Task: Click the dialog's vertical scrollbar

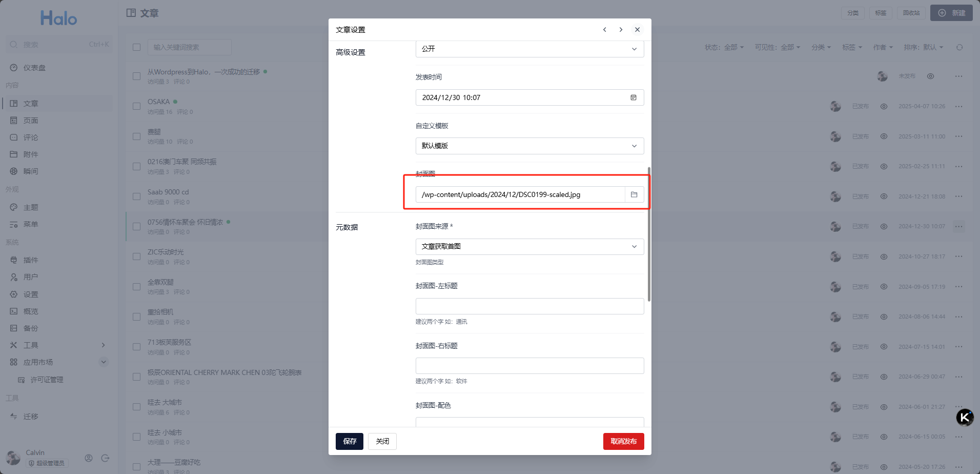Action: (649, 234)
